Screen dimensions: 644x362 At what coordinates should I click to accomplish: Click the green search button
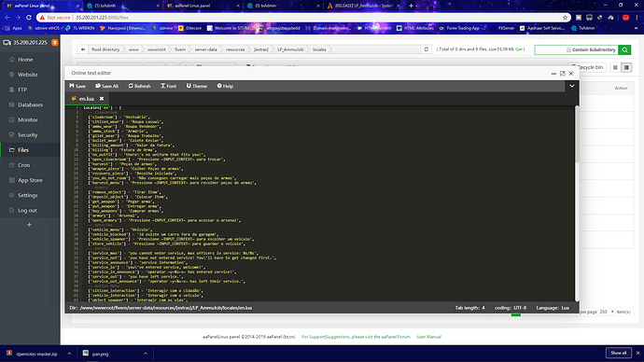click(x=624, y=49)
